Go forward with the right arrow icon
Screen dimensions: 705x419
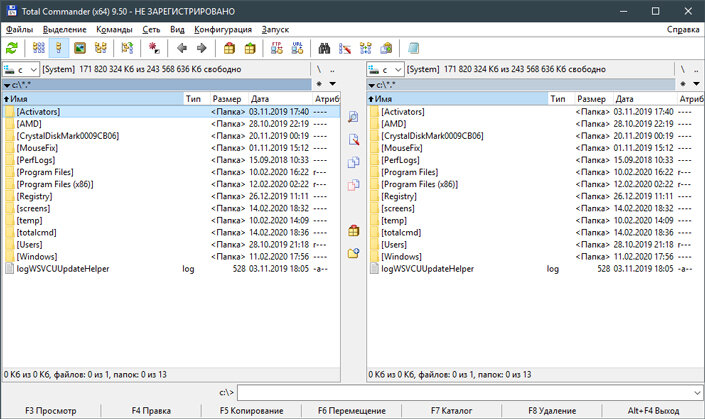click(202, 48)
